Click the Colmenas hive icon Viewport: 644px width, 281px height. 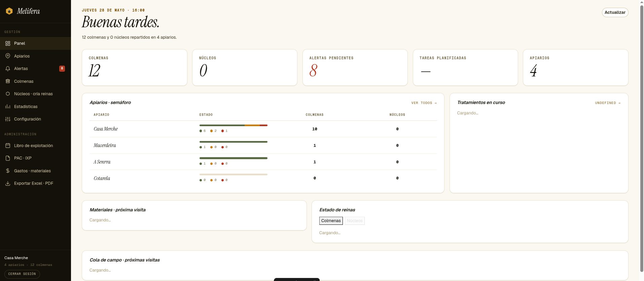coord(8,81)
